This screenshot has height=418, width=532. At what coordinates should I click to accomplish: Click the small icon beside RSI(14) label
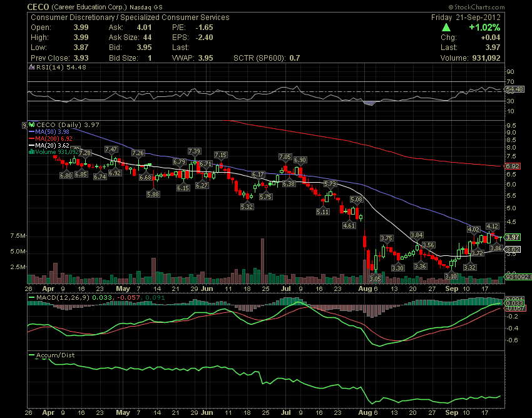(x=31, y=67)
